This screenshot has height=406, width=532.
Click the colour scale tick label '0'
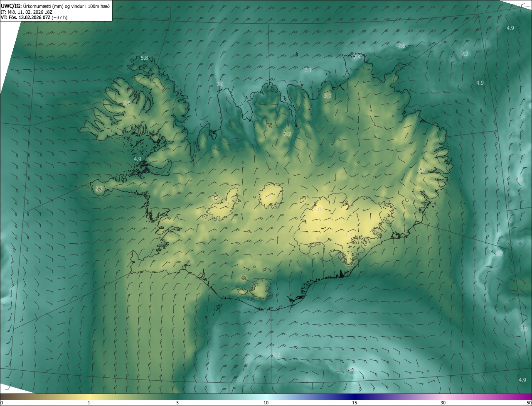(2, 403)
